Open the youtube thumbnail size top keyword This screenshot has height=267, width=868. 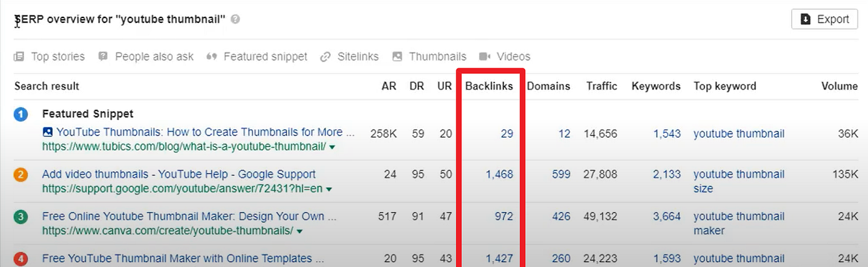coord(739,181)
